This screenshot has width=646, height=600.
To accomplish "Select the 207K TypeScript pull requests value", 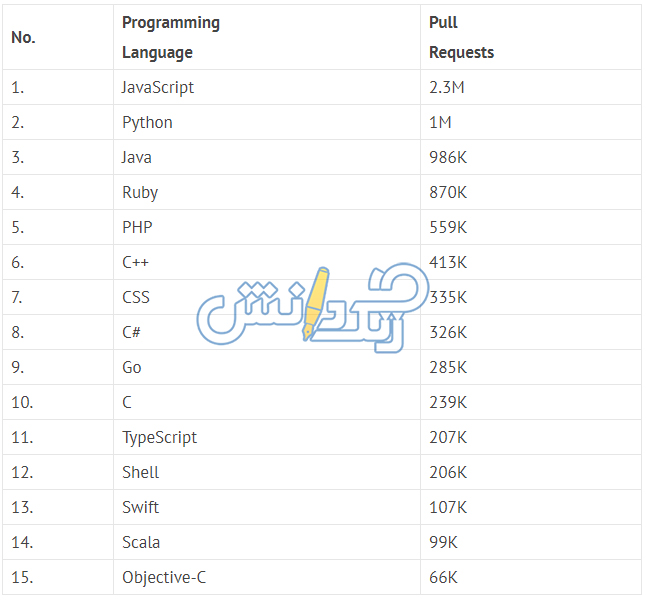I will pos(448,438).
